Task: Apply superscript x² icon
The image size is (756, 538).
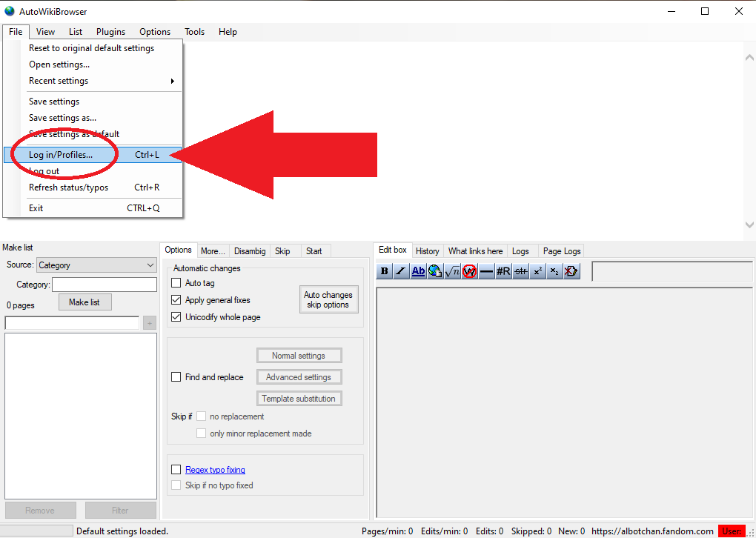Action: [x=537, y=271]
